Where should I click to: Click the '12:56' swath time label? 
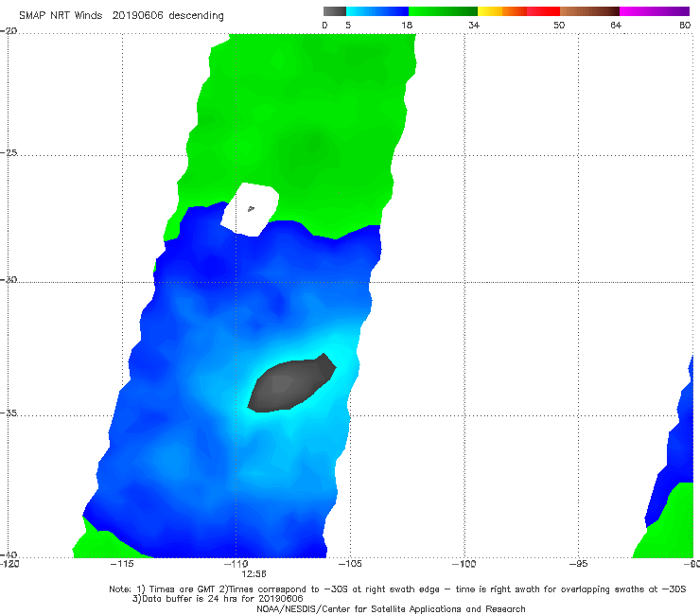[x=254, y=574]
